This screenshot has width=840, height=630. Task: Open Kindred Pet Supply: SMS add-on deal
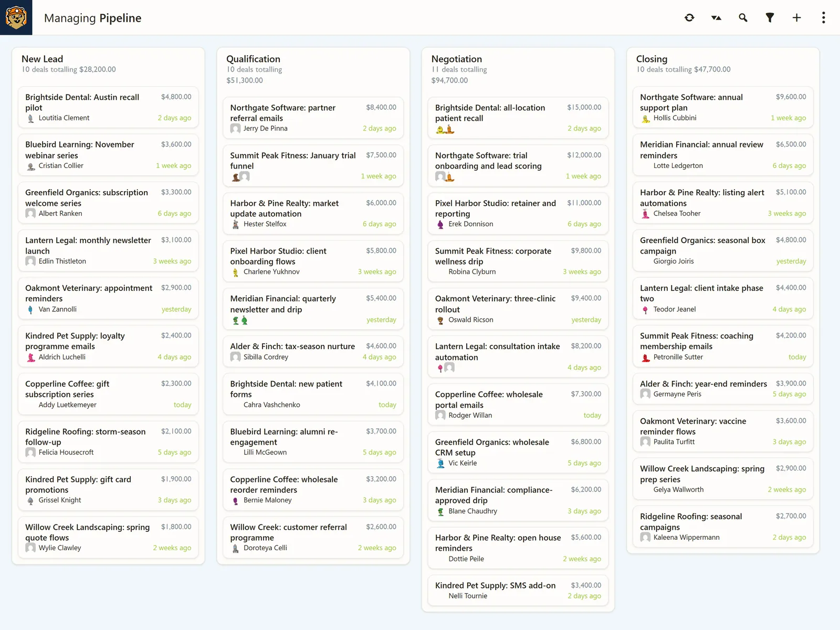(x=518, y=590)
